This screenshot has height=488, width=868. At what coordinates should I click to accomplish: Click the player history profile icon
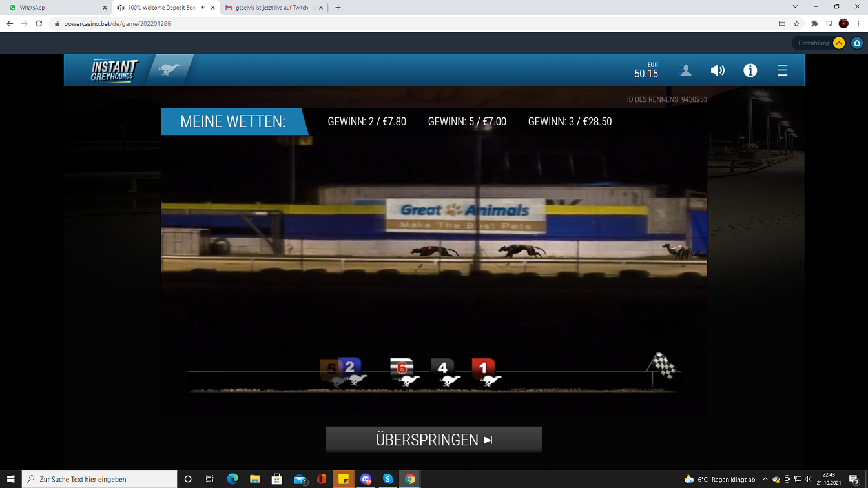(x=685, y=70)
